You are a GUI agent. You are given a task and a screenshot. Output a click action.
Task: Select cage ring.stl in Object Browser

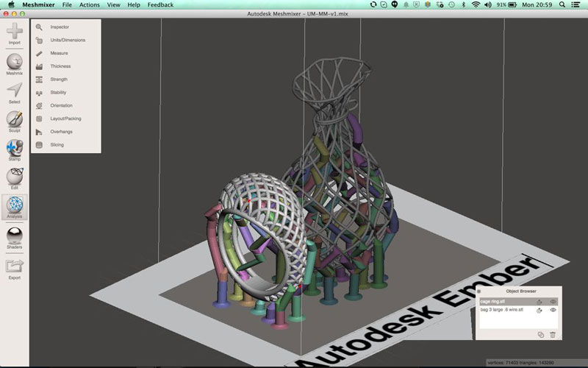pyautogui.click(x=519, y=302)
